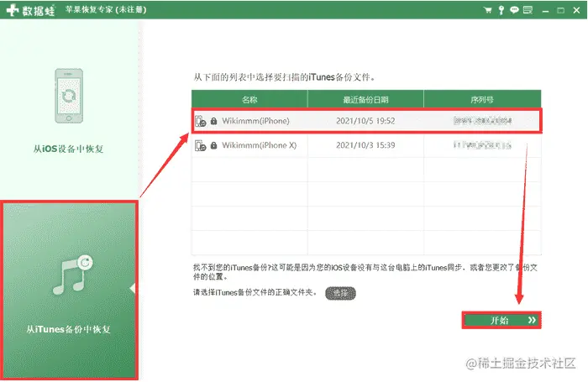Click the 选择 folder button
Image resolution: width=588 pixels, height=382 pixels.
[x=340, y=293]
